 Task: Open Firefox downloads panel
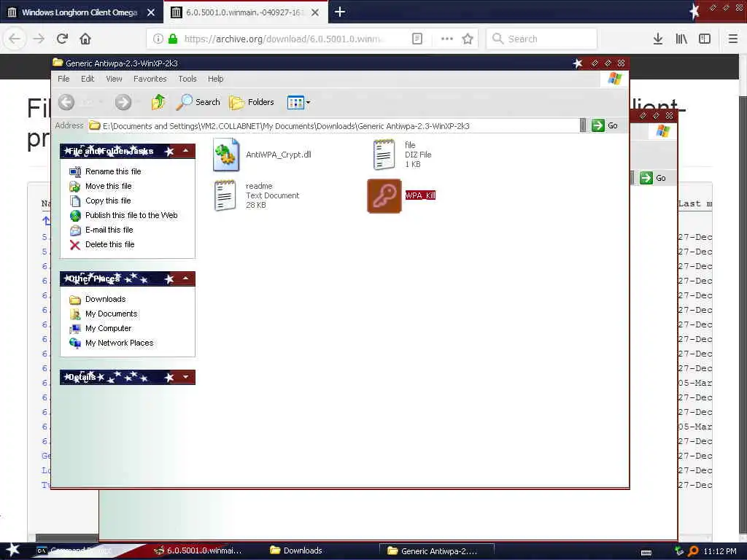[x=658, y=39]
